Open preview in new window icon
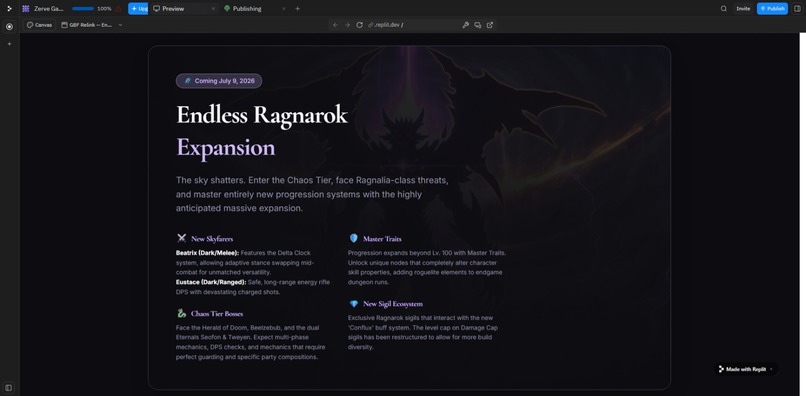This screenshot has width=806, height=396. point(490,25)
